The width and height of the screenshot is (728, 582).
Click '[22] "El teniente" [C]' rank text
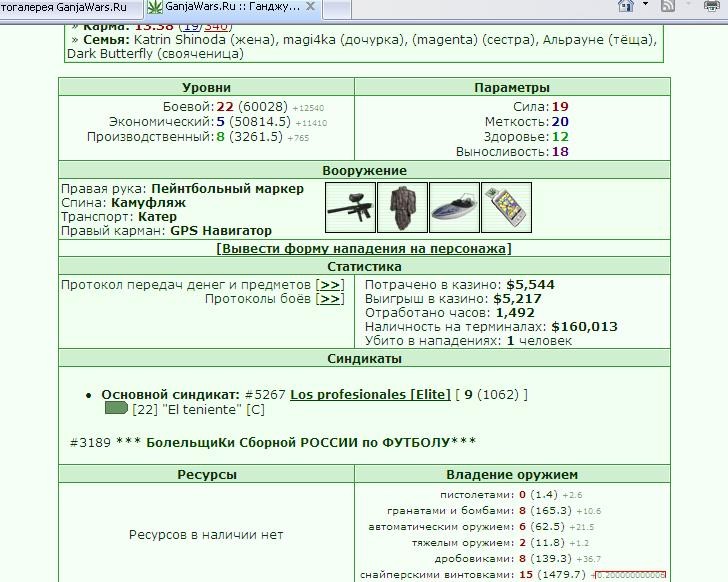pos(198,409)
